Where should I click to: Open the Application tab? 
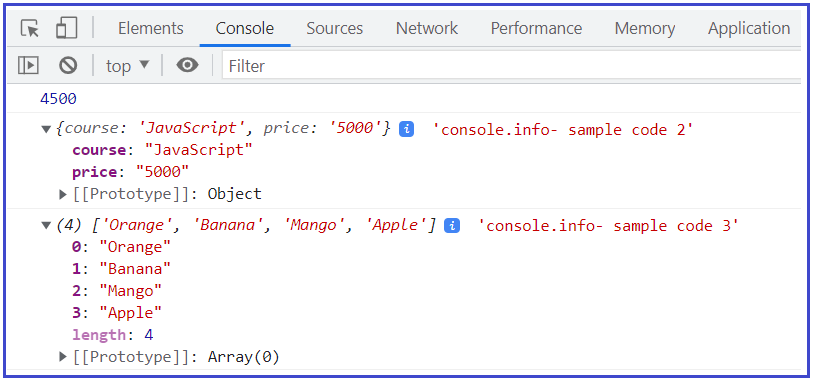(x=749, y=28)
